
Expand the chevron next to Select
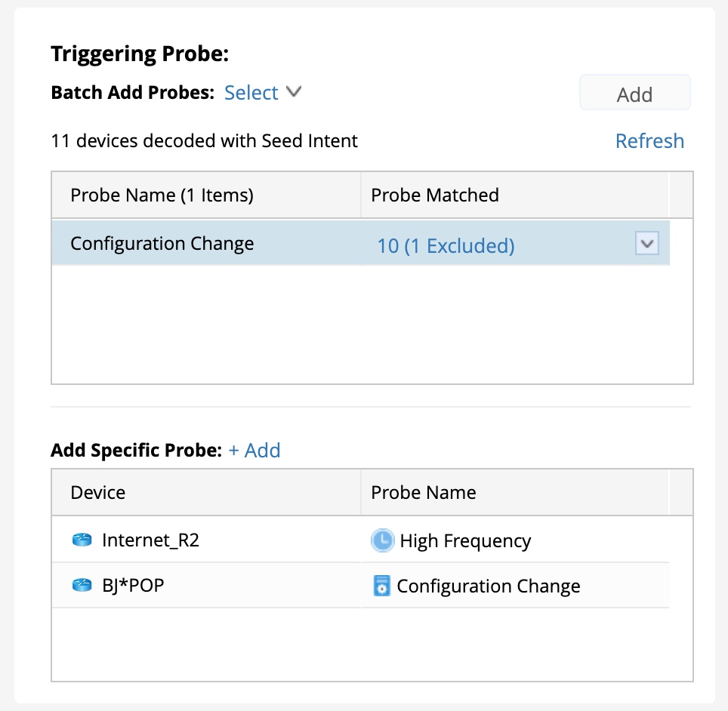[294, 92]
